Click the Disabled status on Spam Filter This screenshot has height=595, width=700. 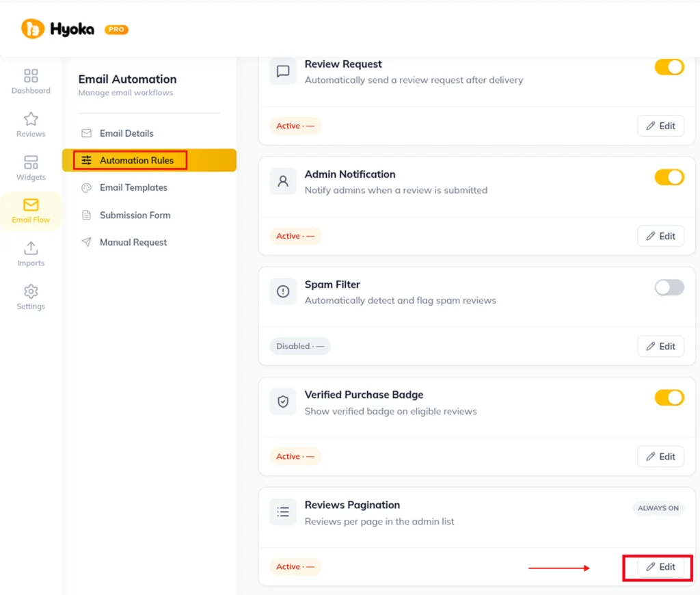tap(300, 346)
